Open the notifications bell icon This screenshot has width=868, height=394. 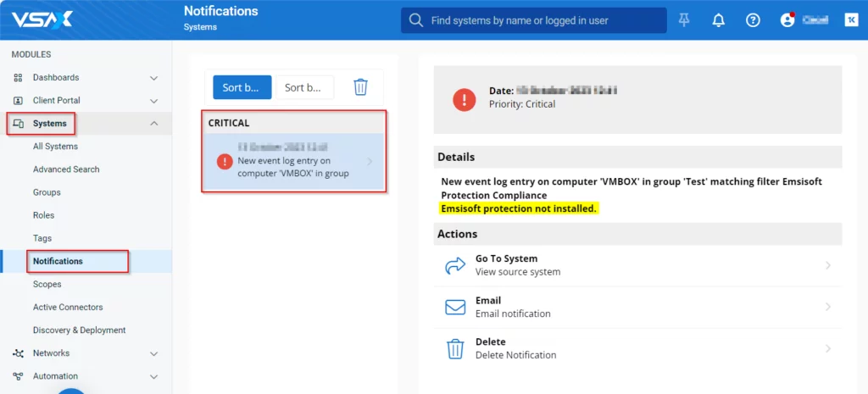pyautogui.click(x=719, y=20)
